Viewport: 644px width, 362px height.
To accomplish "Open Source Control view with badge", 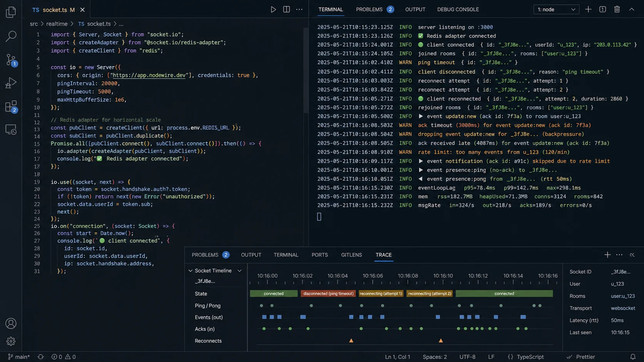I will 11,60.
